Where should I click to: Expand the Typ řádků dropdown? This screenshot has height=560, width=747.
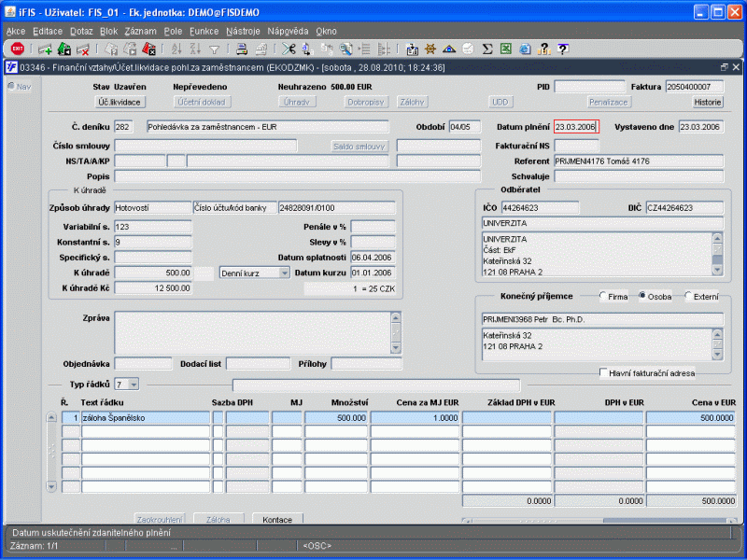[x=134, y=384]
